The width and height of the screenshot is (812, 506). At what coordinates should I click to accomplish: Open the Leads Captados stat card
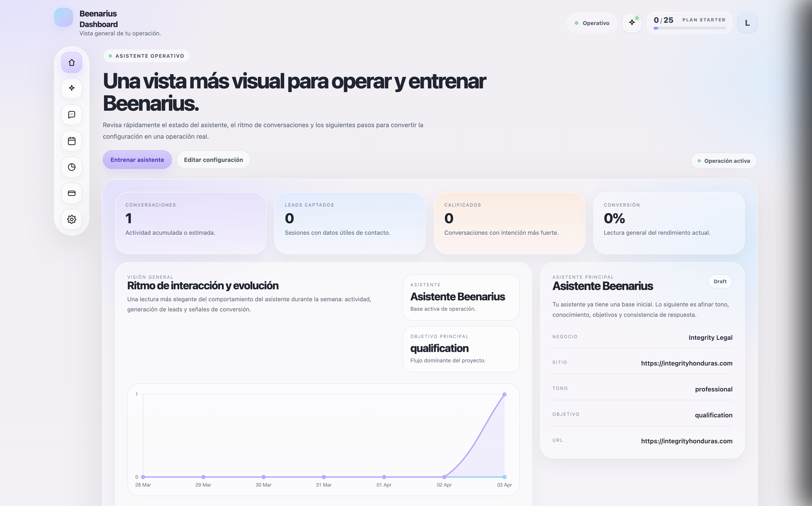tap(350, 223)
